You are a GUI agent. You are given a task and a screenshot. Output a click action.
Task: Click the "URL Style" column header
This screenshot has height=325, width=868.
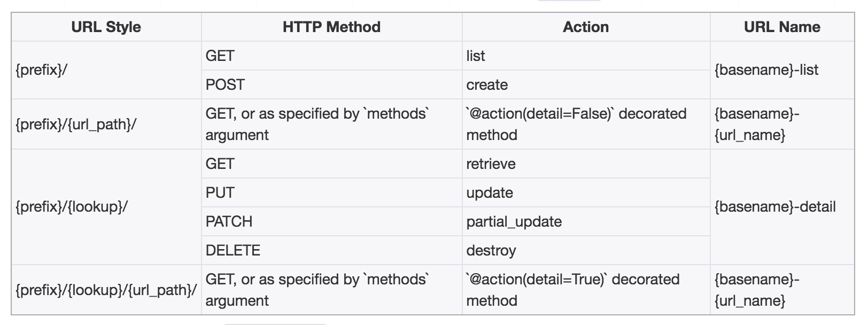106,27
